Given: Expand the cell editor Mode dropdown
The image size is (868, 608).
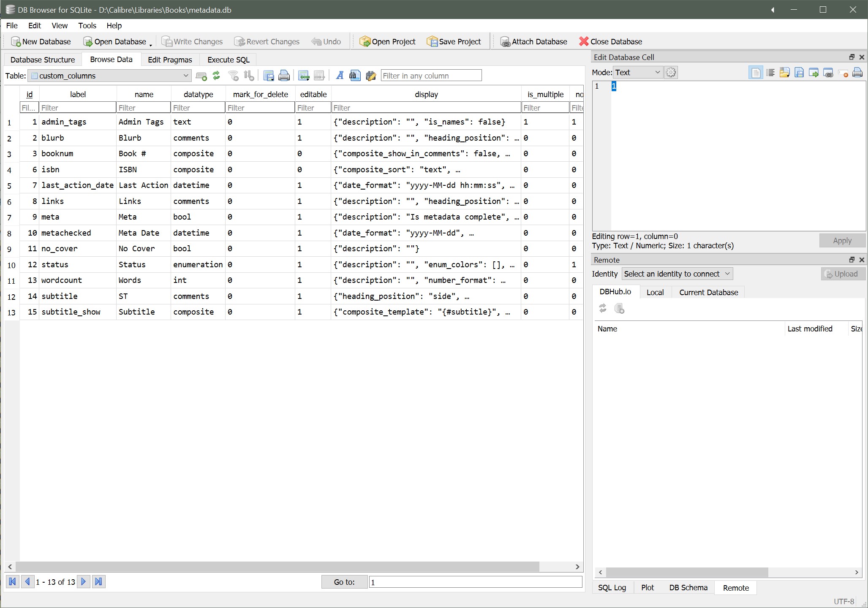Looking at the screenshot, I should (x=637, y=73).
